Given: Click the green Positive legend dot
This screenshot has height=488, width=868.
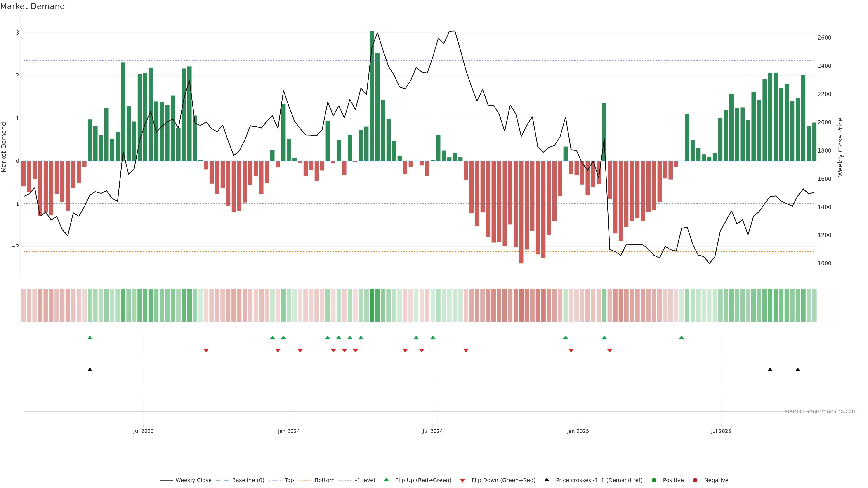Looking at the screenshot, I should point(654,480).
